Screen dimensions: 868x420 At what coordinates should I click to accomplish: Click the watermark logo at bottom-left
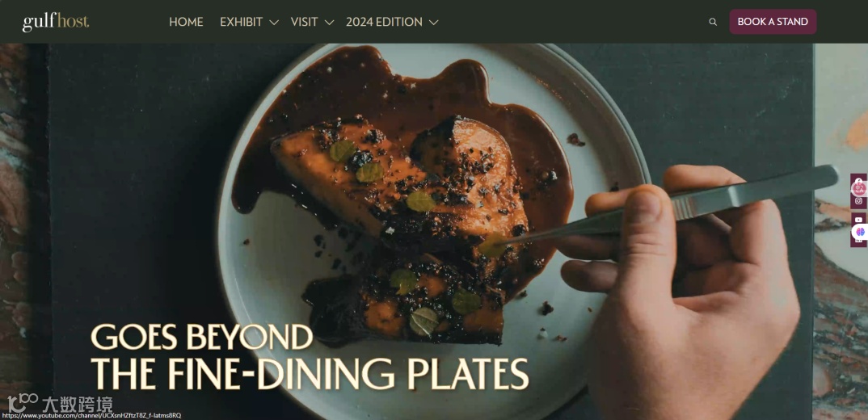(60, 403)
